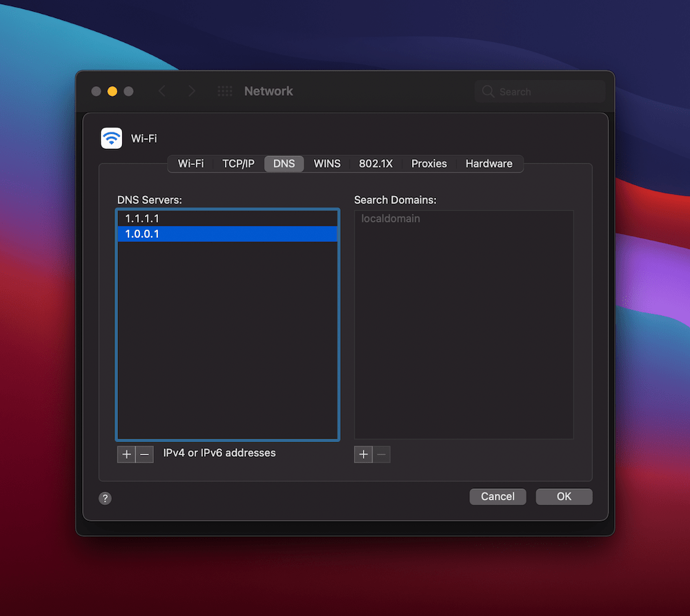Select the 1.1.1.1 DNS server row

(x=228, y=218)
